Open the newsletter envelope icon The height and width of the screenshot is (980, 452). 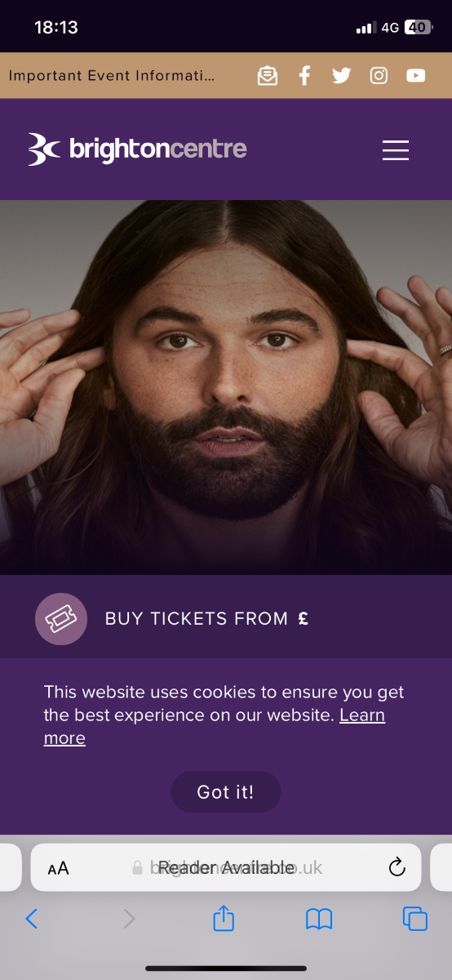point(267,76)
